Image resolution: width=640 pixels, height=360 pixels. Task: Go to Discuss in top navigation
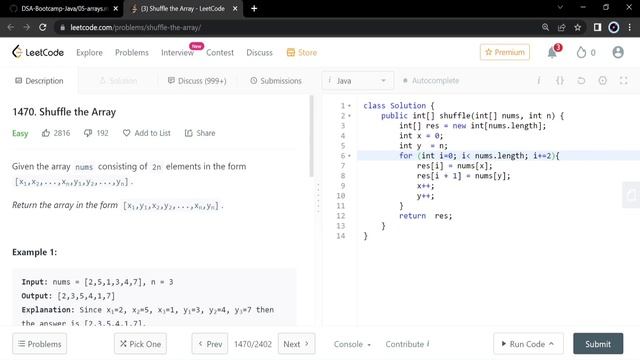click(x=259, y=53)
